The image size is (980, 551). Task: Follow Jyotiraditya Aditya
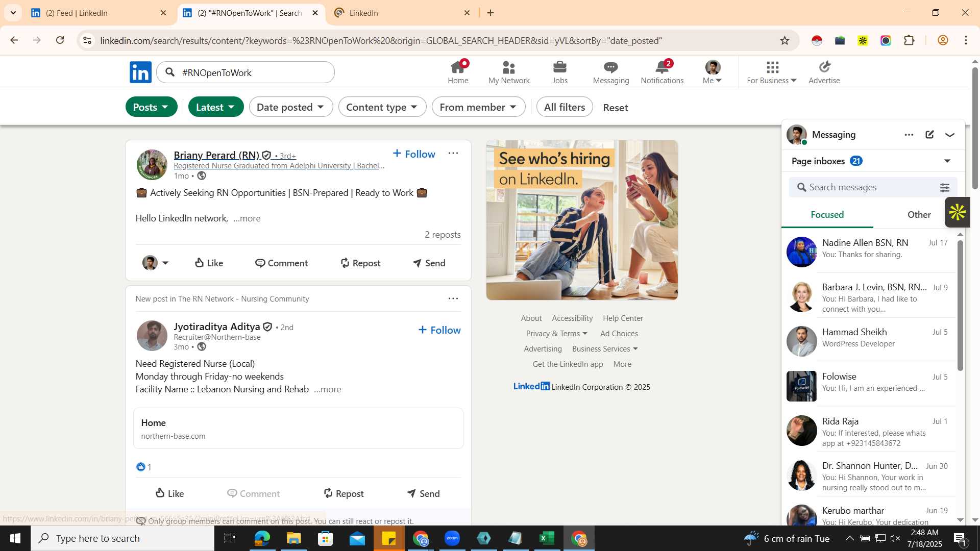439,330
